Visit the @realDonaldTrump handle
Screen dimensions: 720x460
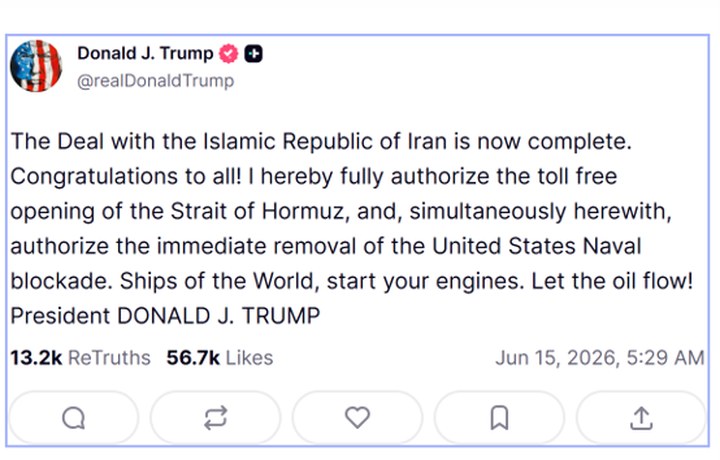(156, 81)
